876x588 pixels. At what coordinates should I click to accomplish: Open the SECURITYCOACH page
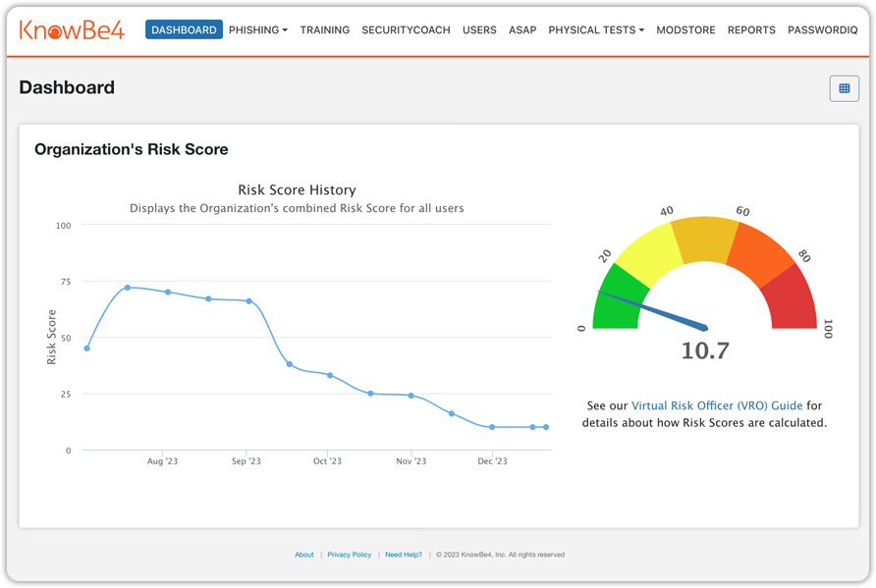tap(406, 30)
